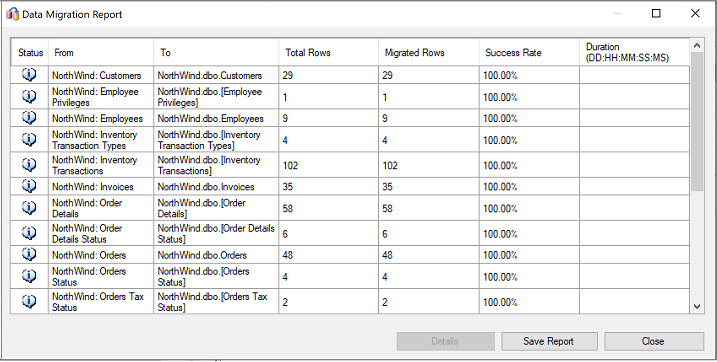717x362 pixels.
Task: Click 'NorthWind: Order Details Status' cell
Action: [x=101, y=233]
